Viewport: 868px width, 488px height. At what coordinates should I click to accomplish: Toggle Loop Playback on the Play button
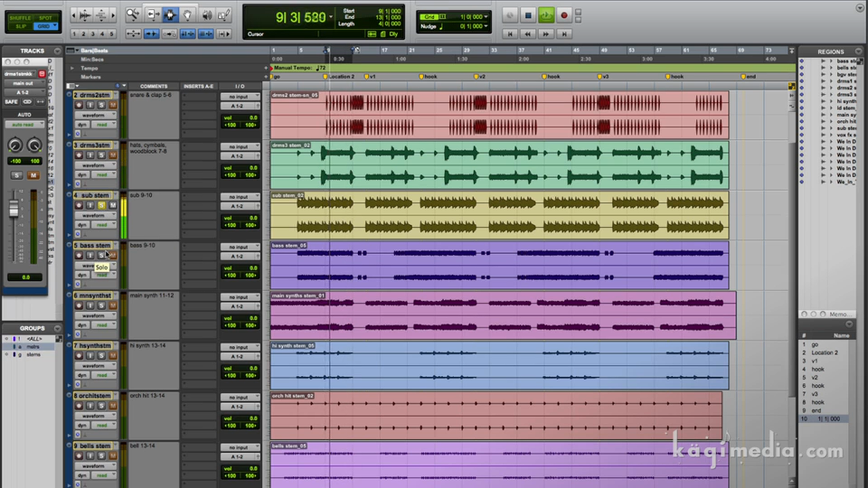click(x=546, y=16)
